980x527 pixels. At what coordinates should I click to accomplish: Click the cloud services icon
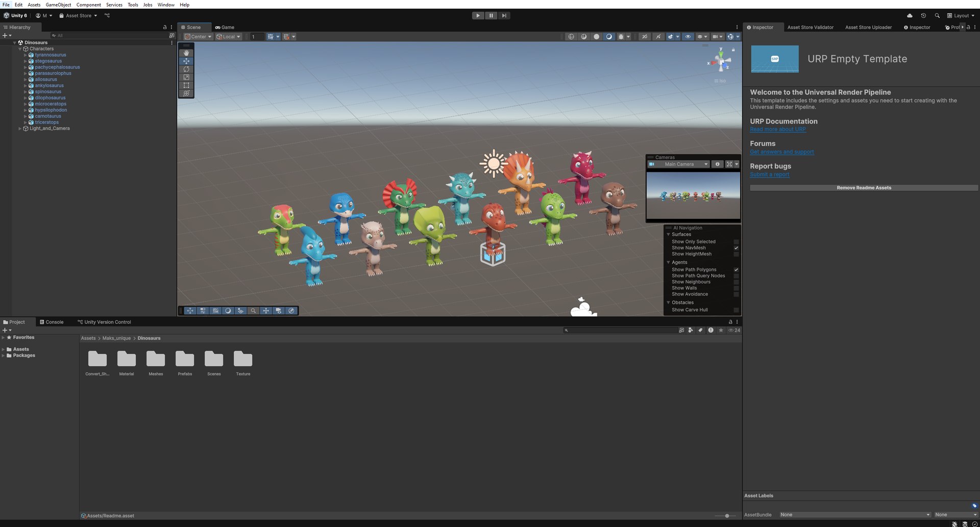point(910,15)
